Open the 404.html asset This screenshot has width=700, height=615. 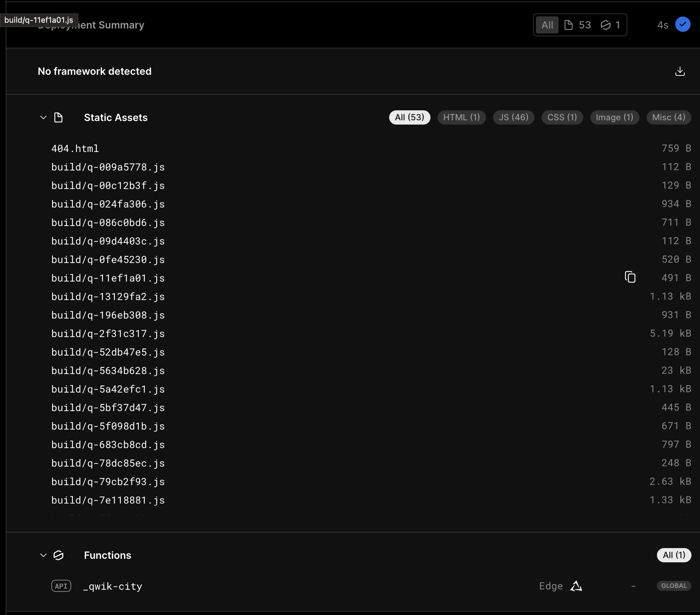pyautogui.click(x=75, y=148)
